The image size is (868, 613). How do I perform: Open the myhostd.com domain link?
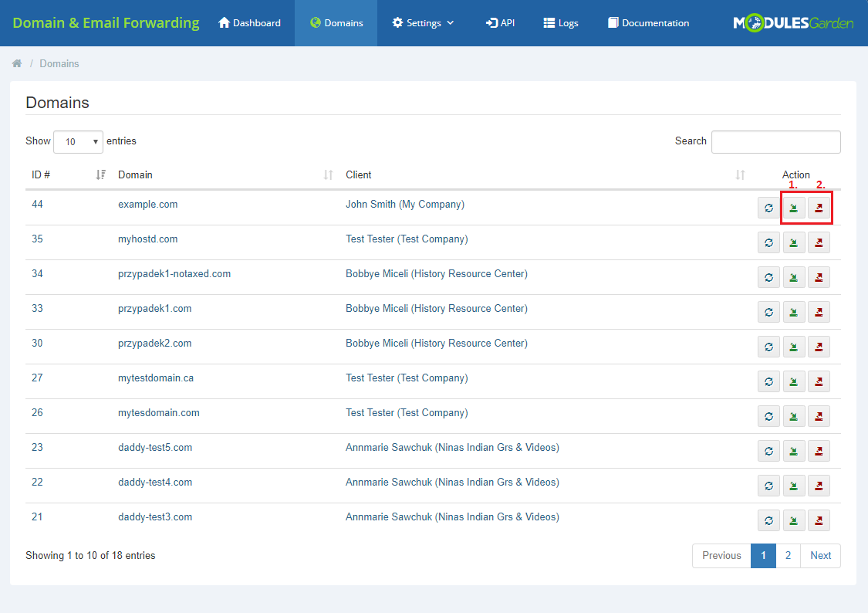click(148, 239)
